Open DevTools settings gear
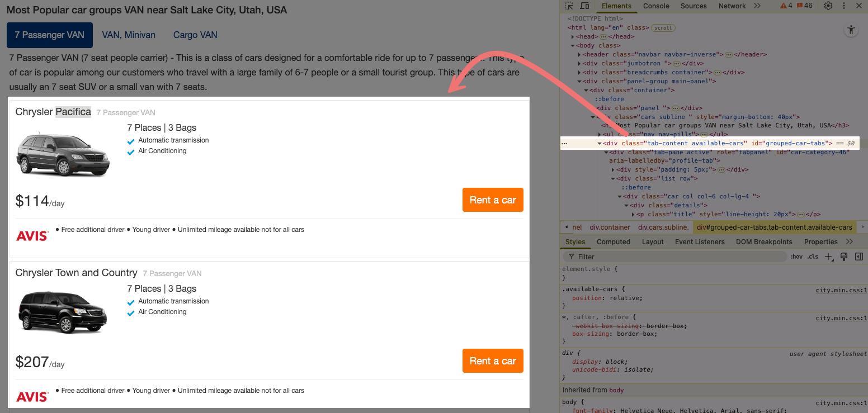868x413 pixels. [x=828, y=6]
